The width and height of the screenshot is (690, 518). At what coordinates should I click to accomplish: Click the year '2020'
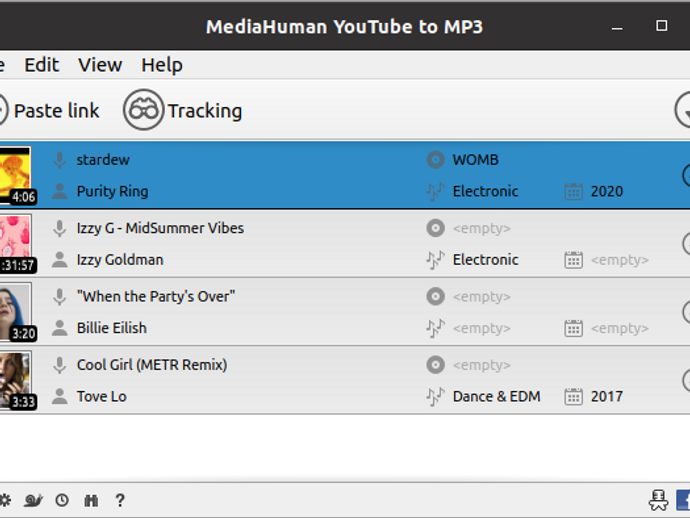coord(606,191)
